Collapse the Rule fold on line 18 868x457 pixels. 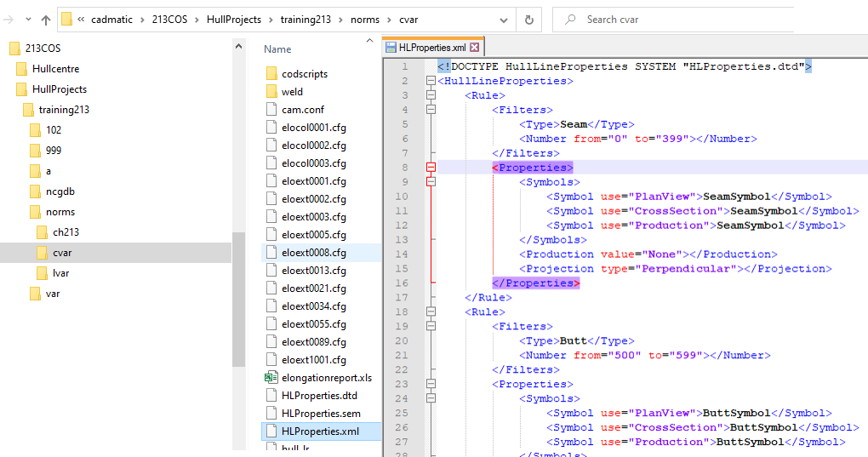[x=431, y=312]
